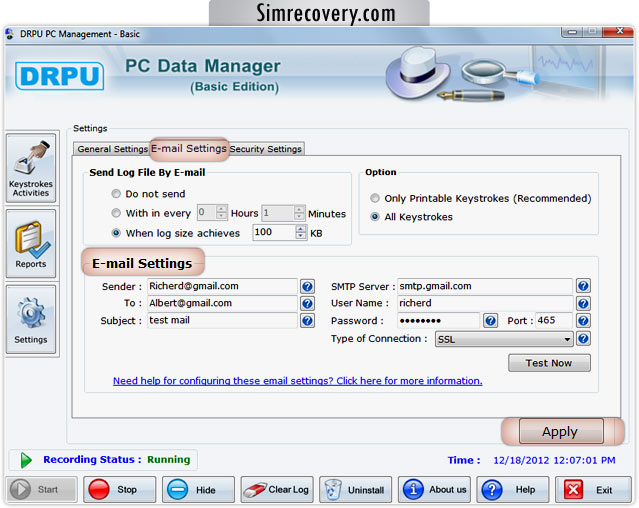Click the Hours value field

207,212
